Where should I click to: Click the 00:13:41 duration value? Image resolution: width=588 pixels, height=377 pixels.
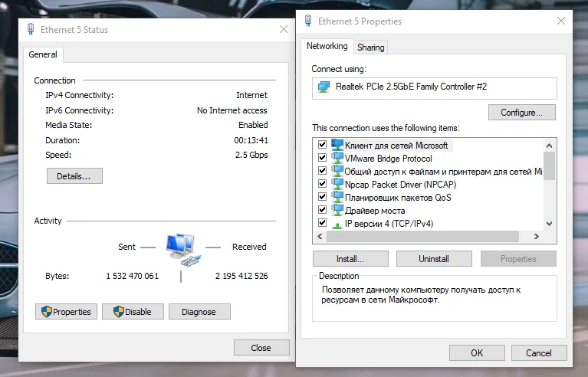[251, 140]
